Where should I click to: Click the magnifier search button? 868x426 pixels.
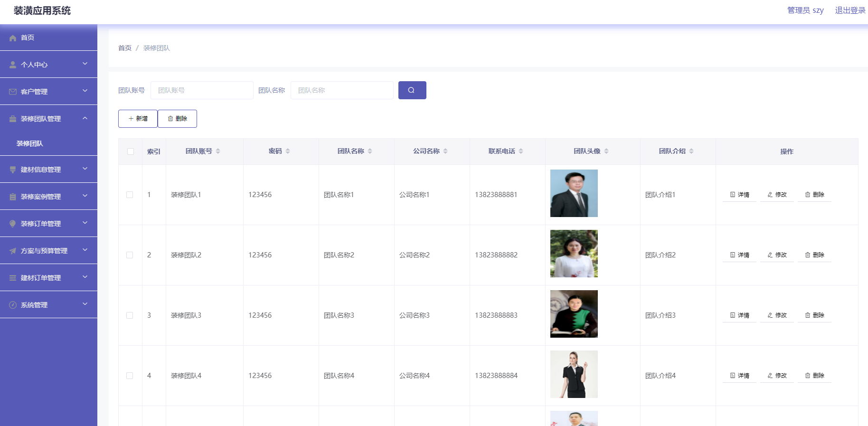point(412,90)
